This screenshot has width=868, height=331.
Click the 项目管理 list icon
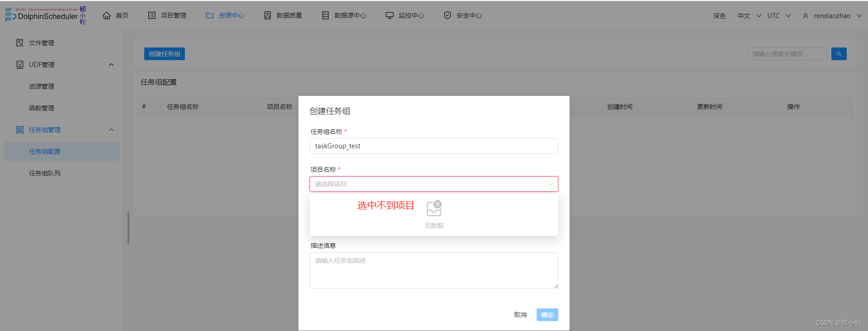pos(152,15)
